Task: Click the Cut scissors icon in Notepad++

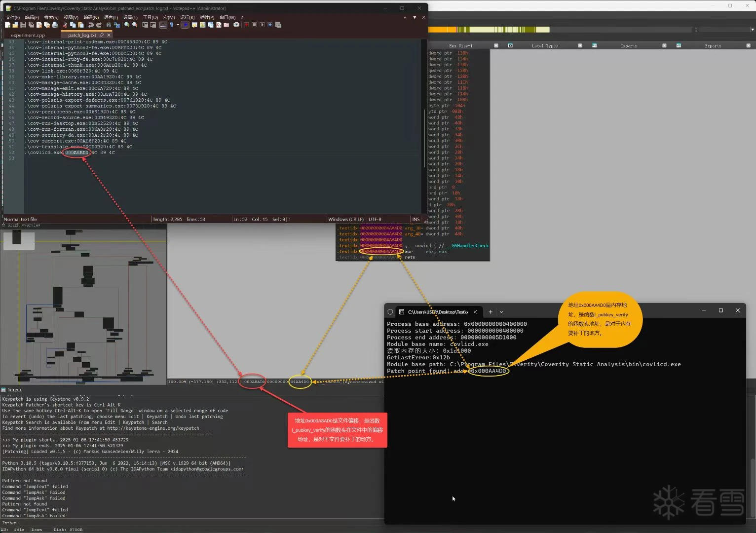Action: click(65, 25)
